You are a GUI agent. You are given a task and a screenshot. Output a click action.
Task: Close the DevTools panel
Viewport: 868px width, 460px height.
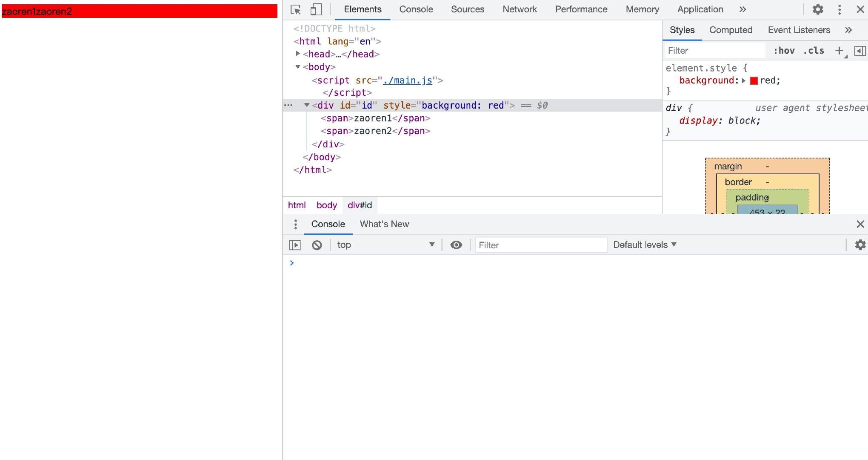860,9
